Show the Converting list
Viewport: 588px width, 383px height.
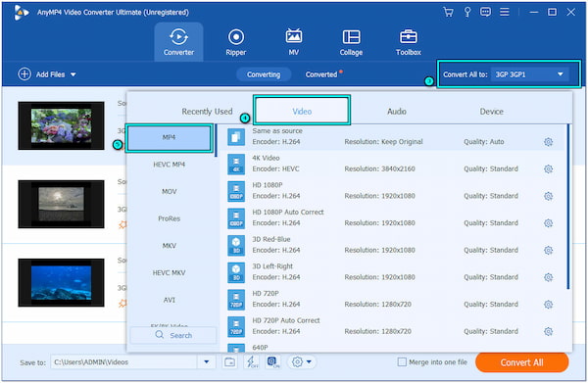click(x=264, y=74)
